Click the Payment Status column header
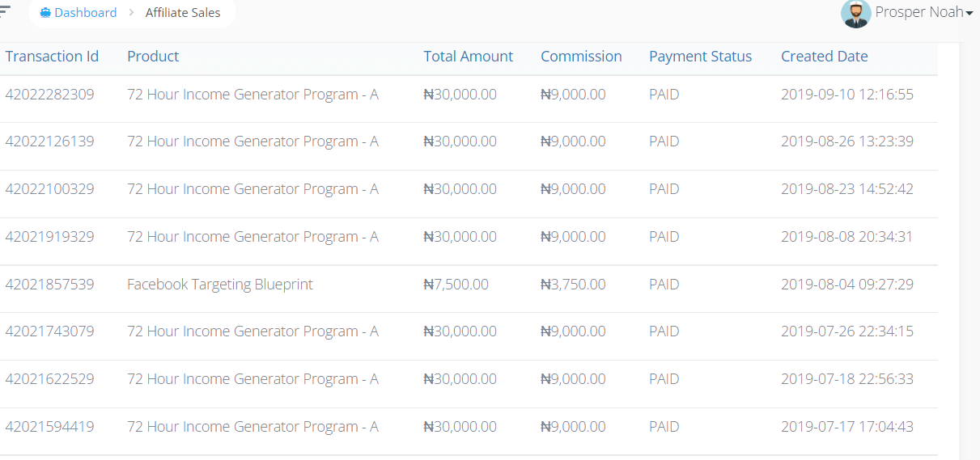The height and width of the screenshot is (460, 980). pyautogui.click(x=700, y=57)
